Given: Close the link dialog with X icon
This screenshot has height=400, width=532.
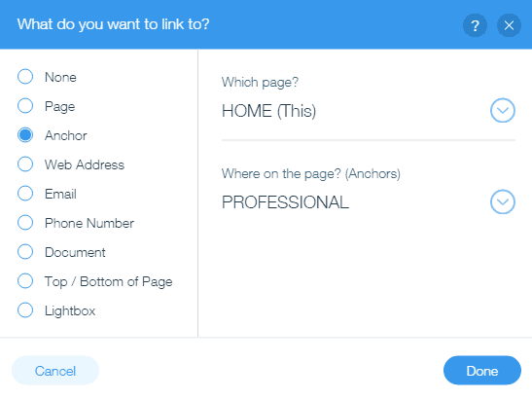Looking at the screenshot, I should coord(509,25).
